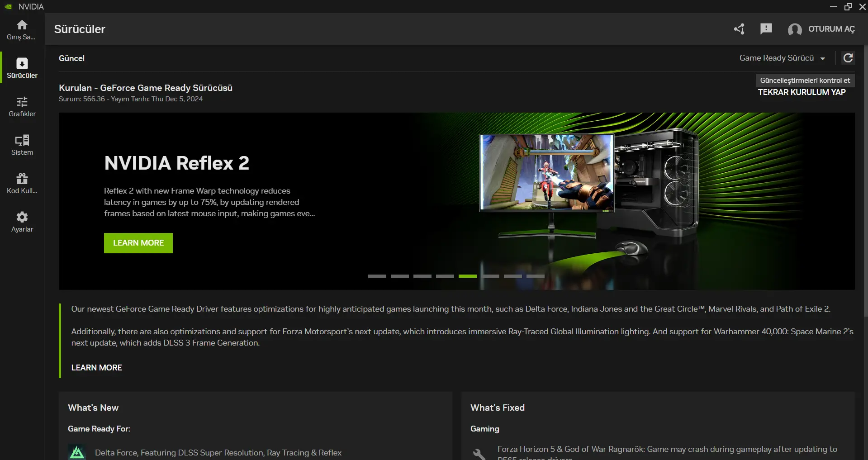Select the third banner carousel indicator
The height and width of the screenshot is (460, 868).
(422, 276)
